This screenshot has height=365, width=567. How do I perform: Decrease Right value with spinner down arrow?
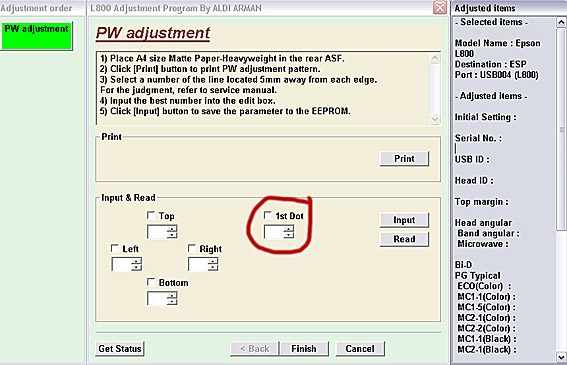[213, 267]
